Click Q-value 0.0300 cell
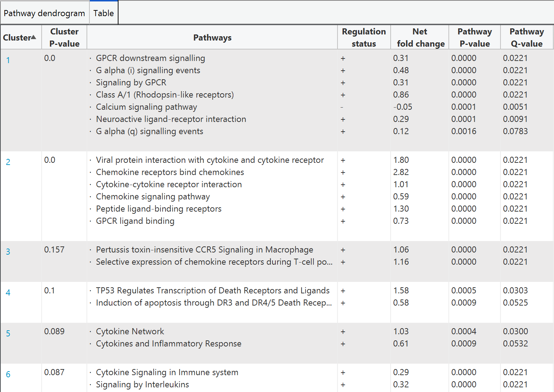Image resolution: width=554 pixels, height=392 pixels. (x=515, y=331)
